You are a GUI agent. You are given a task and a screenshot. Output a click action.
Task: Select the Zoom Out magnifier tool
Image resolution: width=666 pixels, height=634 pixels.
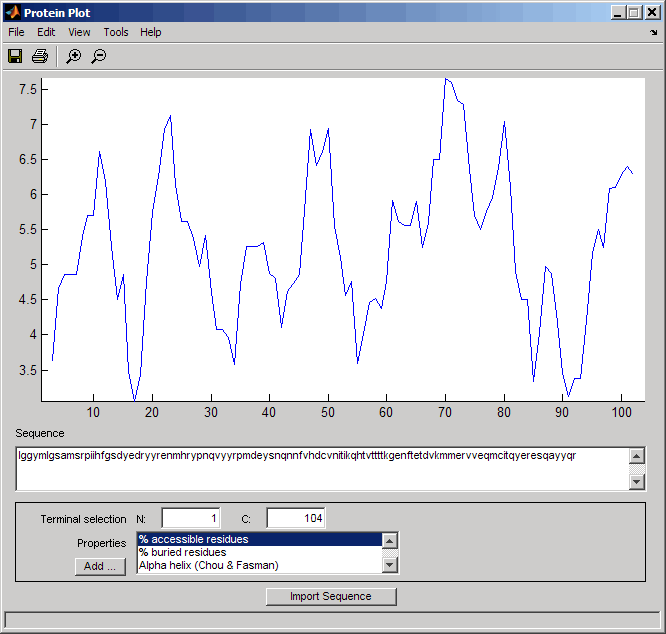(x=98, y=56)
